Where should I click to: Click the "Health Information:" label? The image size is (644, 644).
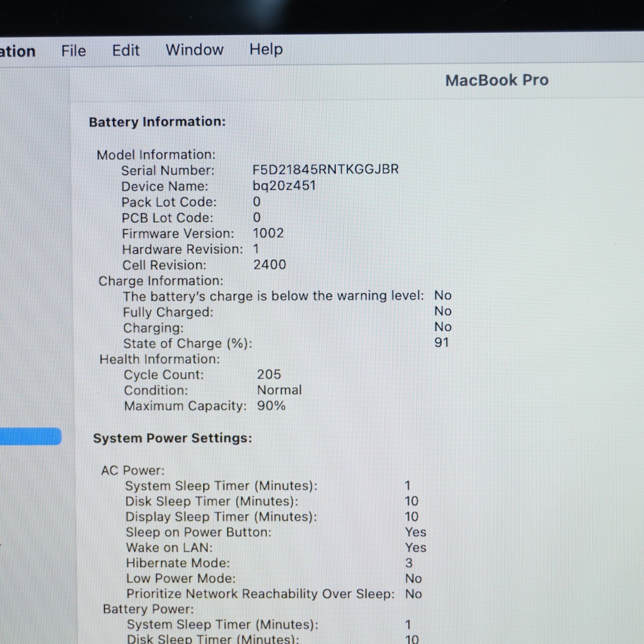(x=160, y=359)
